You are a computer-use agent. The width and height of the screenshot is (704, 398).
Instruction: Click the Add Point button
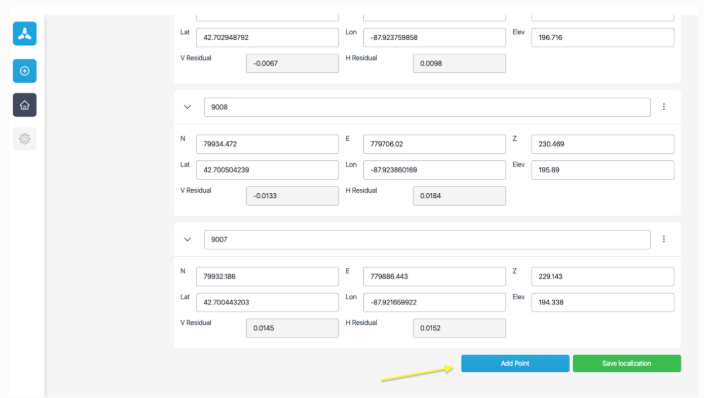(x=515, y=363)
